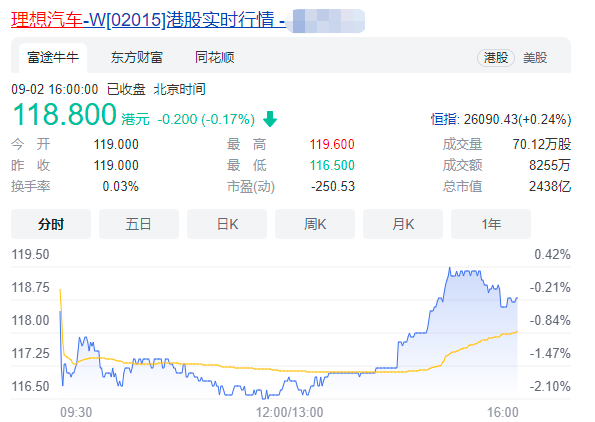595x422 pixels.
Task: Click the 换手率 value 0.03%
Action: click(x=120, y=187)
